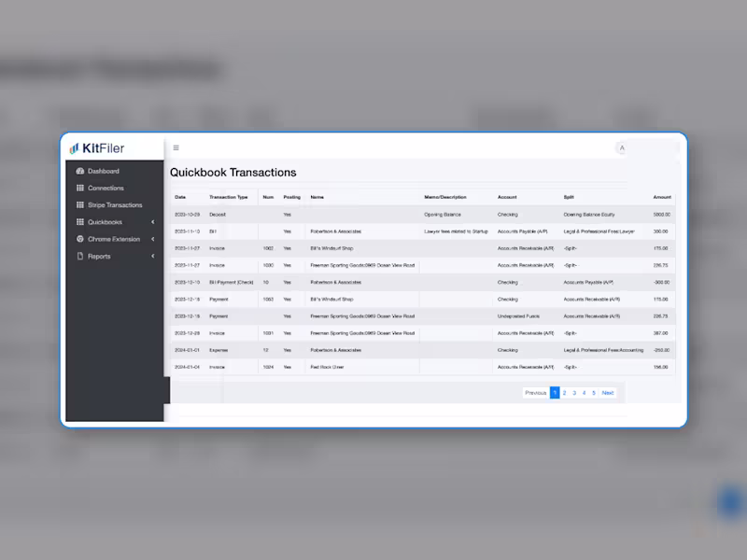Click the Connections grid icon

point(80,188)
